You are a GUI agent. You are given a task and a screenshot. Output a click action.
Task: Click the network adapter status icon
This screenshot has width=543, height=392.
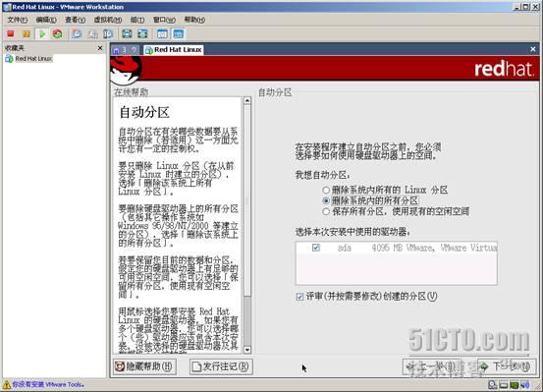(514, 385)
